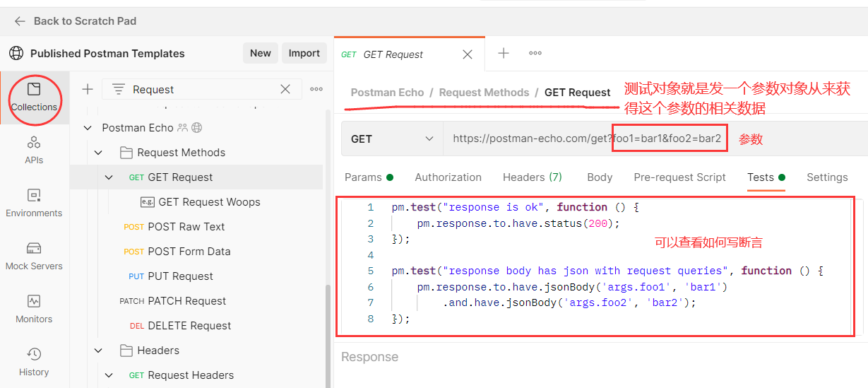Switch to the Authorization tab
The image size is (868, 388).
[x=448, y=177]
